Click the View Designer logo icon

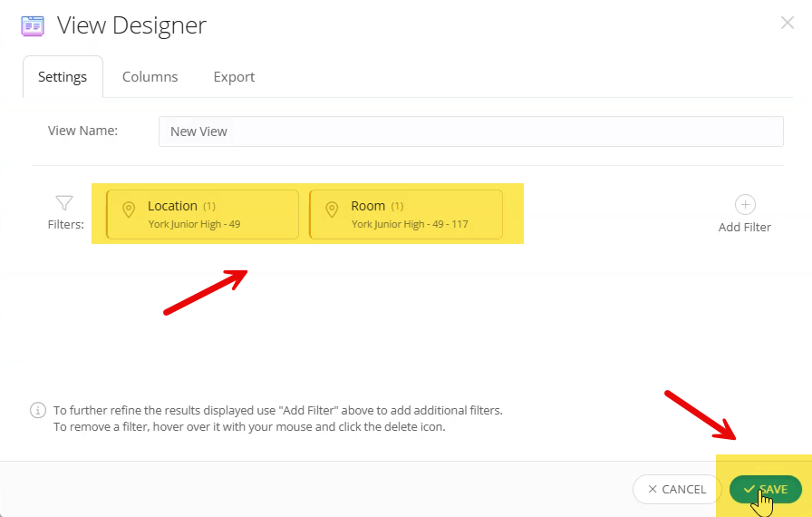point(33,25)
